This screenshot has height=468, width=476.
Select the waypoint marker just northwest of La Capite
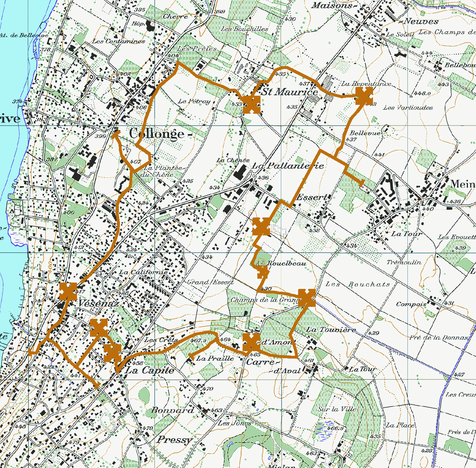click(112, 353)
